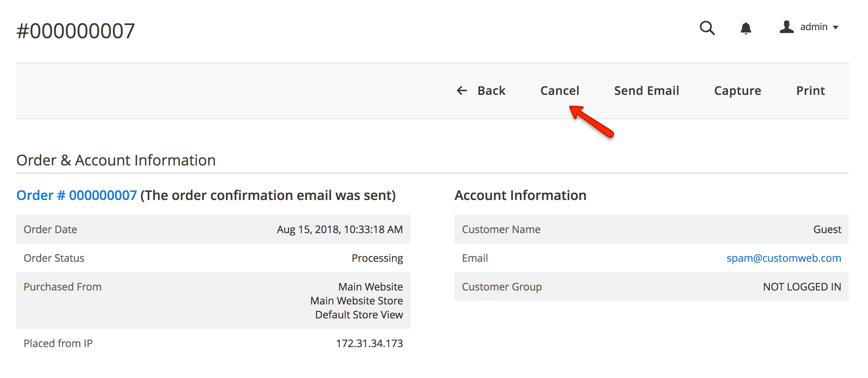
Task: Click the IP address 172.31.34.173
Action: pos(370,343)
